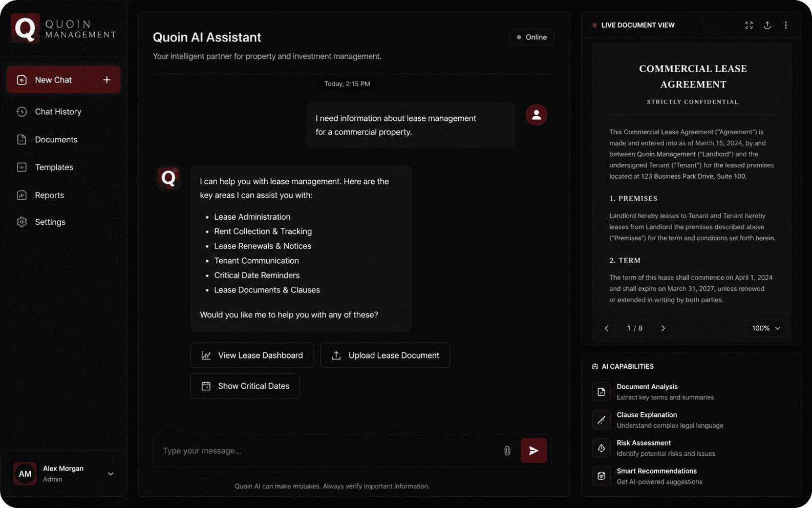This screenshot has width=812, height=508.
Task: Click the Document Analysis icon
Action: coord(602,392)
